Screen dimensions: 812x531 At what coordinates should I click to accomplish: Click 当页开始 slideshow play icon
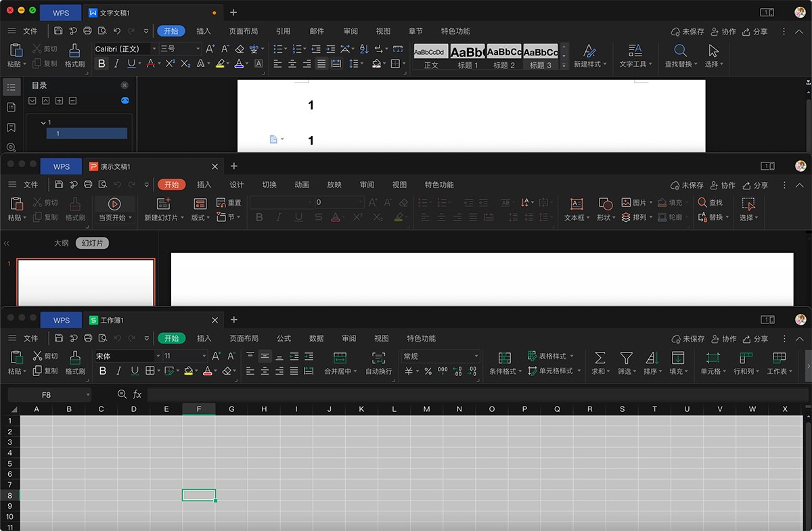point(114,204)
